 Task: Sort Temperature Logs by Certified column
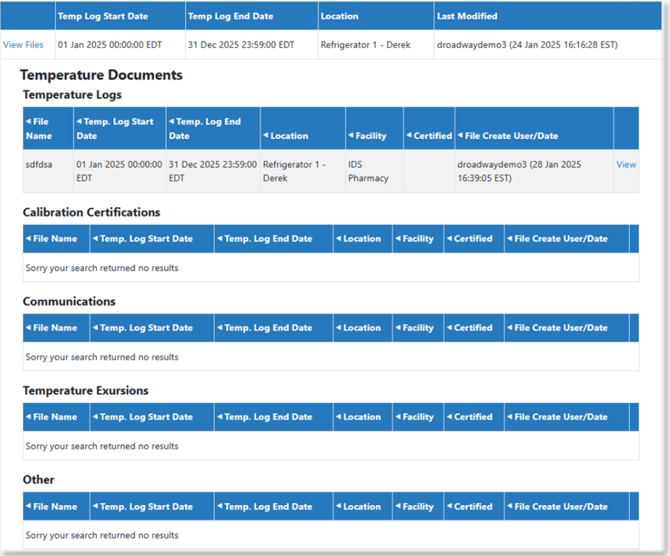pos(429,136)
